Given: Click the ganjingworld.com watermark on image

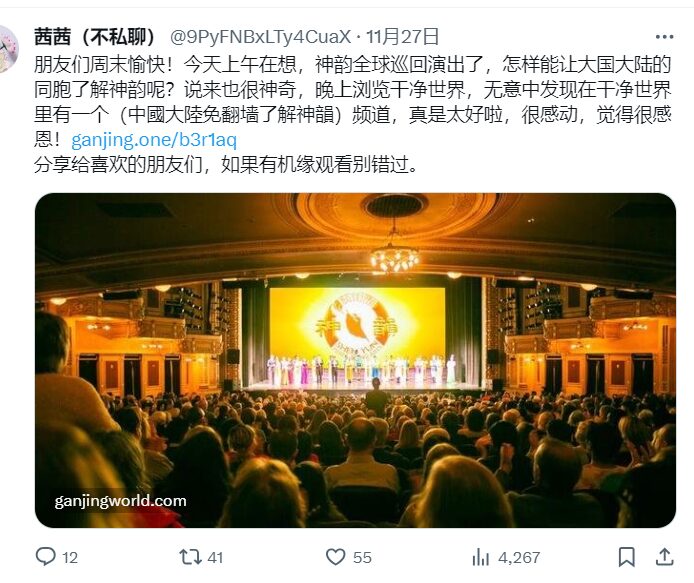Looking at the screenshot, I should click(120, 501).
